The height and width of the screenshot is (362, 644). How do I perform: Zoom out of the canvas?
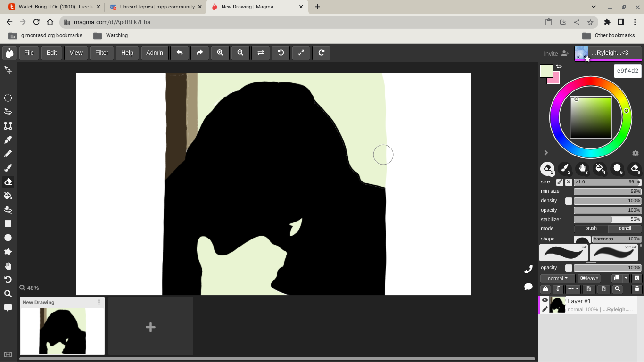point(240,53)
